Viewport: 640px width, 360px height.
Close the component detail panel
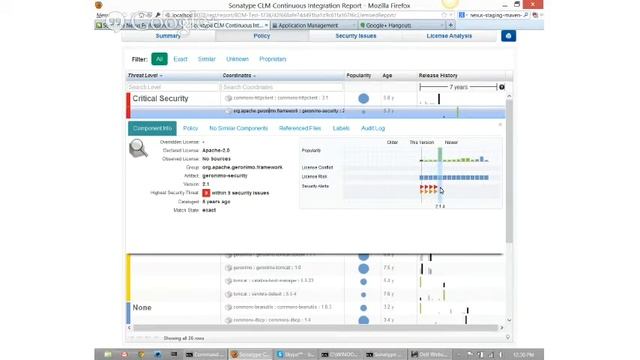click(x=500, y=124)
